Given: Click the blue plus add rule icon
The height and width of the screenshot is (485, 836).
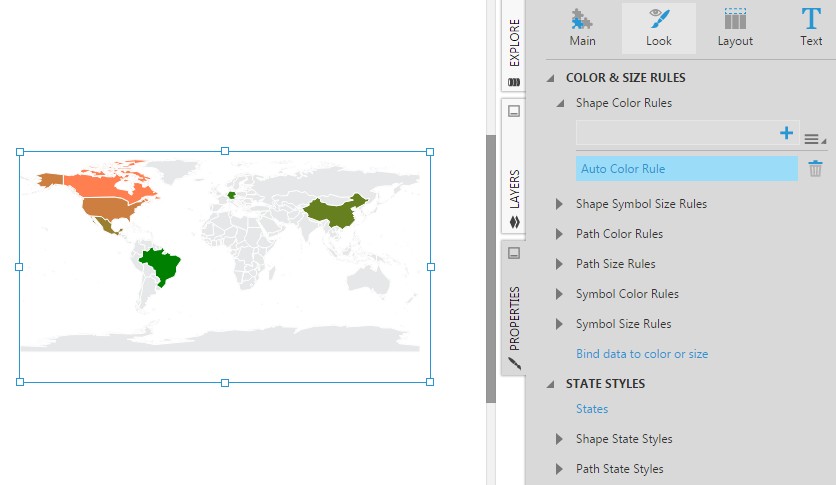Looking at the screenshot, I should pos(786,133).
